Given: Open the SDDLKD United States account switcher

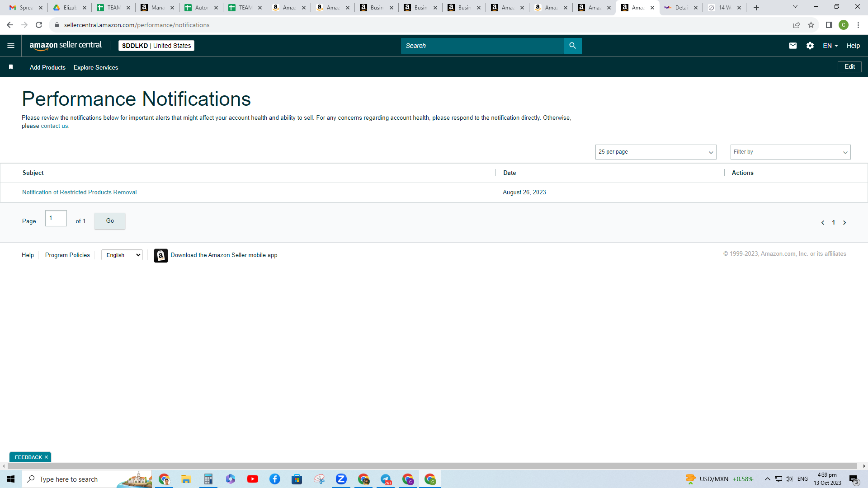Looking at the screenshot, I should (x=156, y=46).
